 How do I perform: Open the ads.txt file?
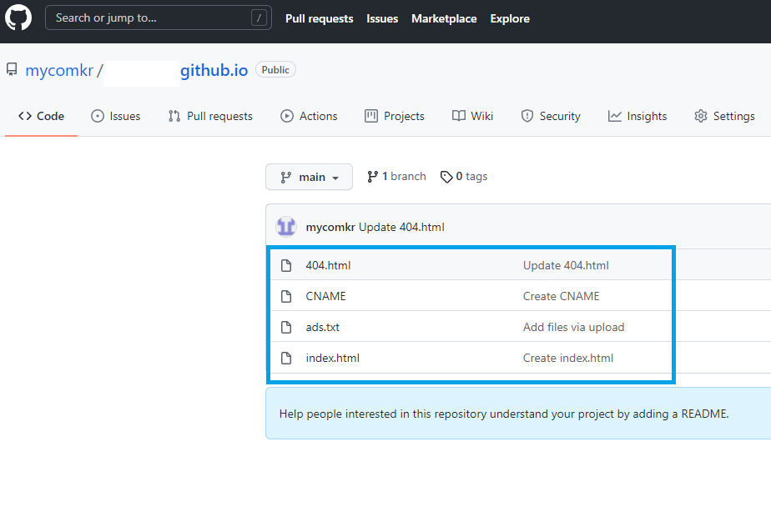(x=323, y=327)
